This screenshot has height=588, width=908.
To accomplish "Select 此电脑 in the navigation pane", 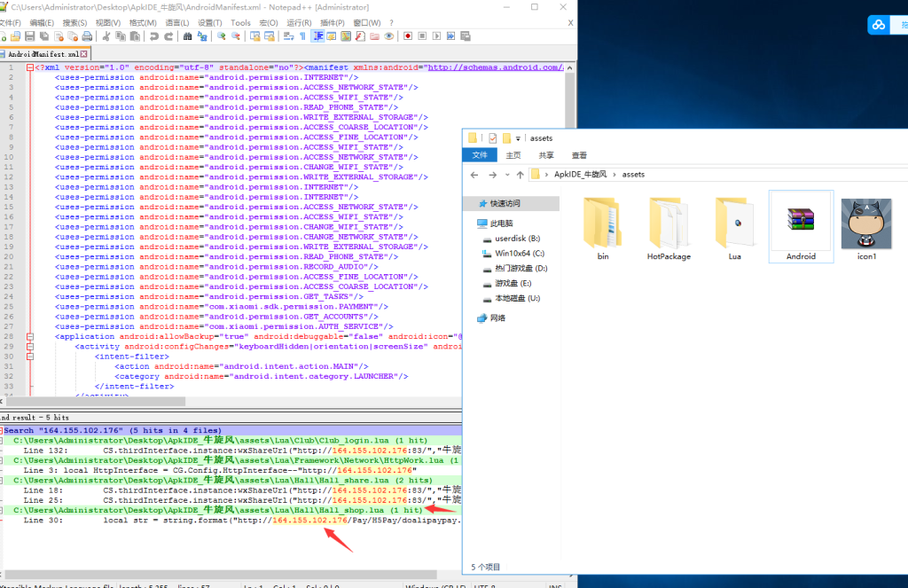I will (x=503, y=223).
